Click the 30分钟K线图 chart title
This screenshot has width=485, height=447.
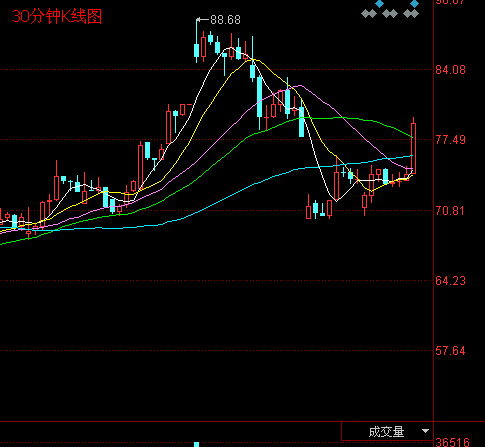57,16
